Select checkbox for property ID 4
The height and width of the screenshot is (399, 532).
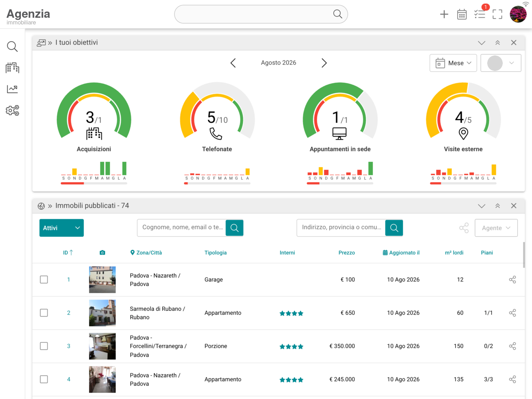44,379
